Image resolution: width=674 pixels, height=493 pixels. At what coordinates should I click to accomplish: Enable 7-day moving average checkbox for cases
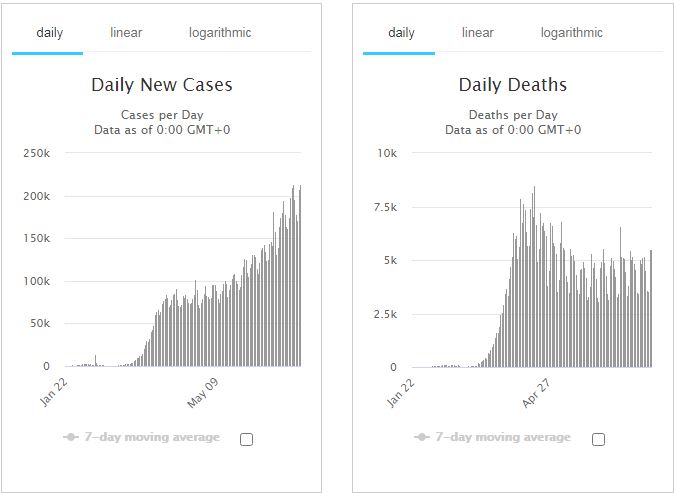pos(247,439)
